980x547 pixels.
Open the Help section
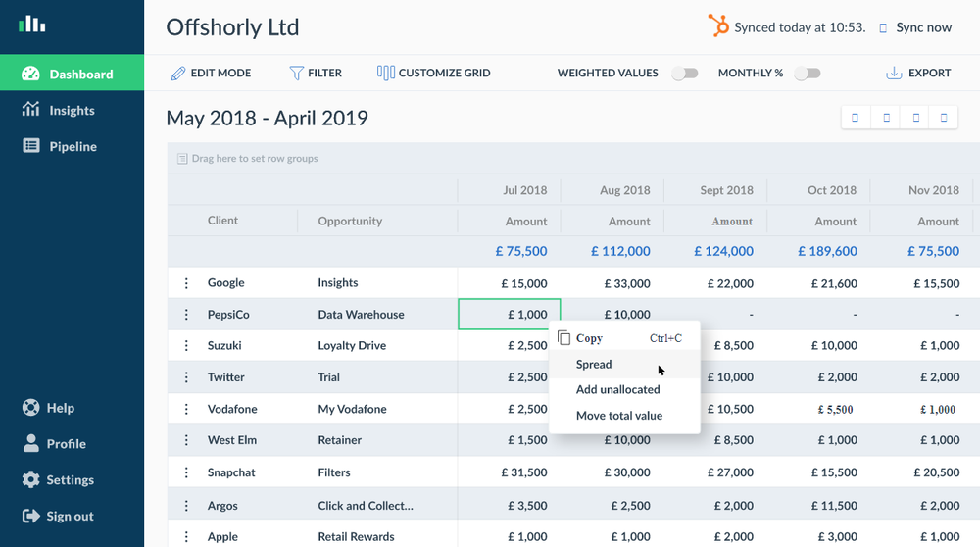coord(48,408)
